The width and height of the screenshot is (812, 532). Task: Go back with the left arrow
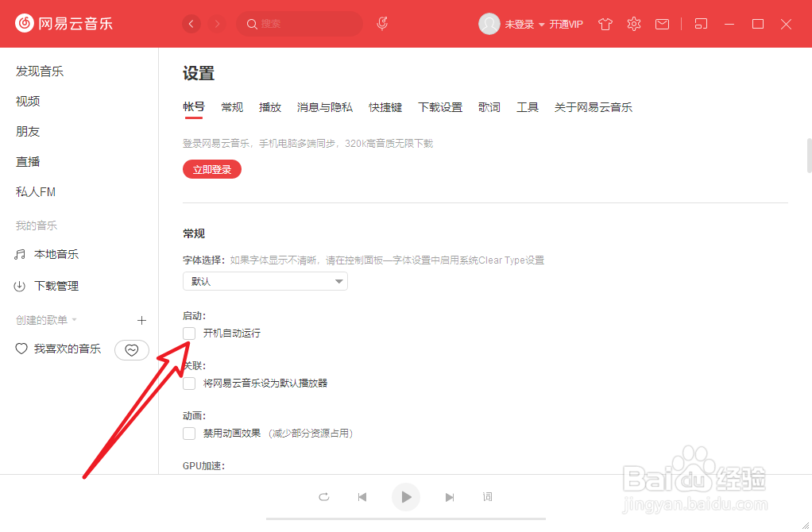[x=191, y=24]
